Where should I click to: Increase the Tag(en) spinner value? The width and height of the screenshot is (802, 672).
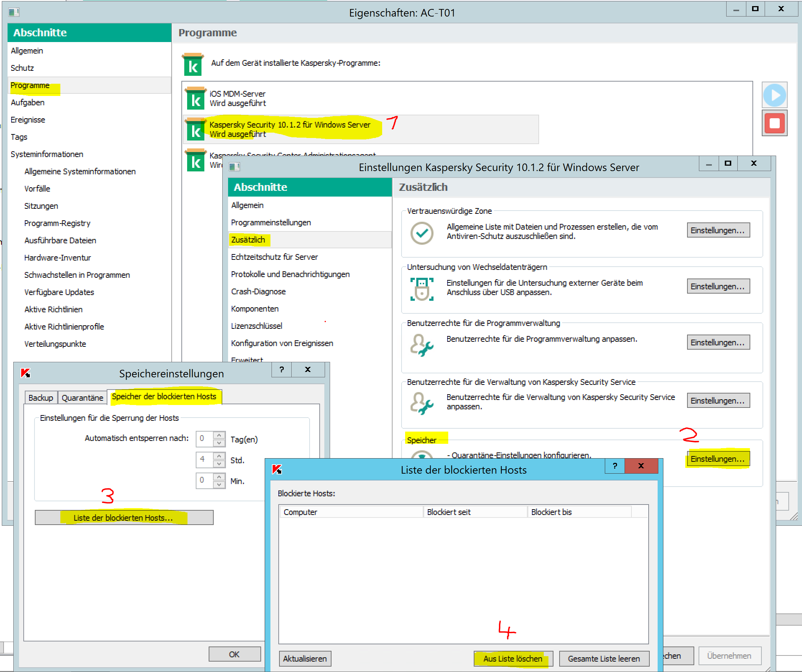pyautogui.click(x=219, y=435)
